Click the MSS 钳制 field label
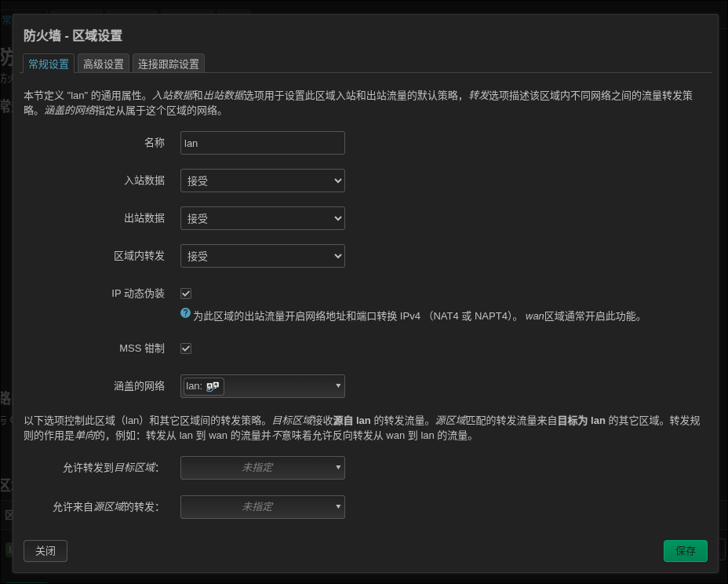Viewport: 728px width, 584px height. tap(142, 349)
